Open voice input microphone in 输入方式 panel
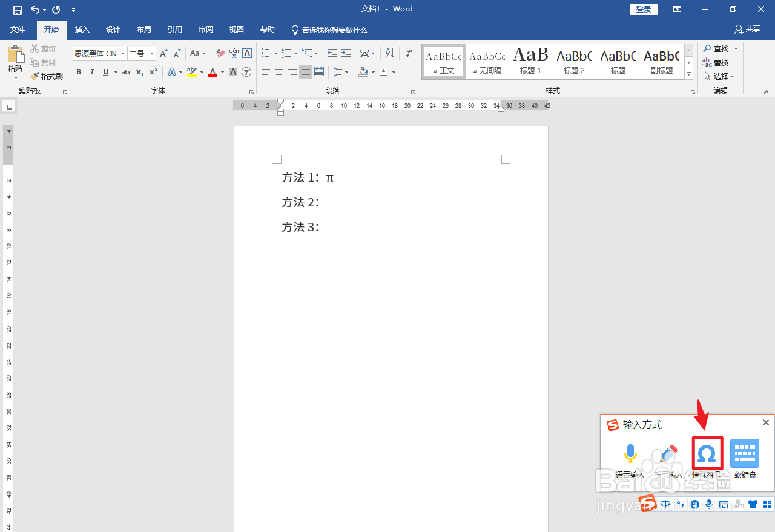775x532 pixels. pyautogui.click(x=630, y=454)
